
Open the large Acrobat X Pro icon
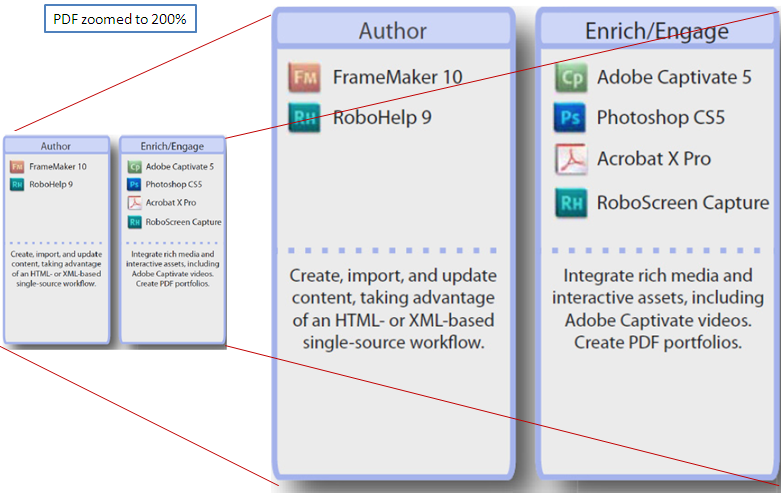571,159
